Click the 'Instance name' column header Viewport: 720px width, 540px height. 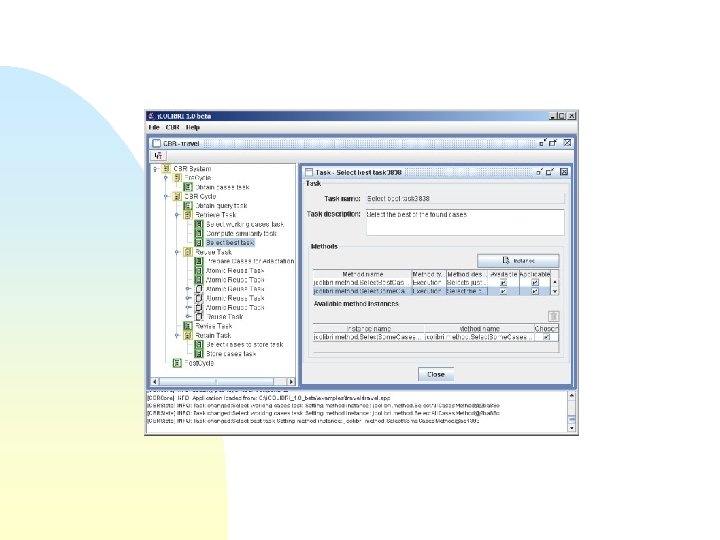(x=369, y=329)
